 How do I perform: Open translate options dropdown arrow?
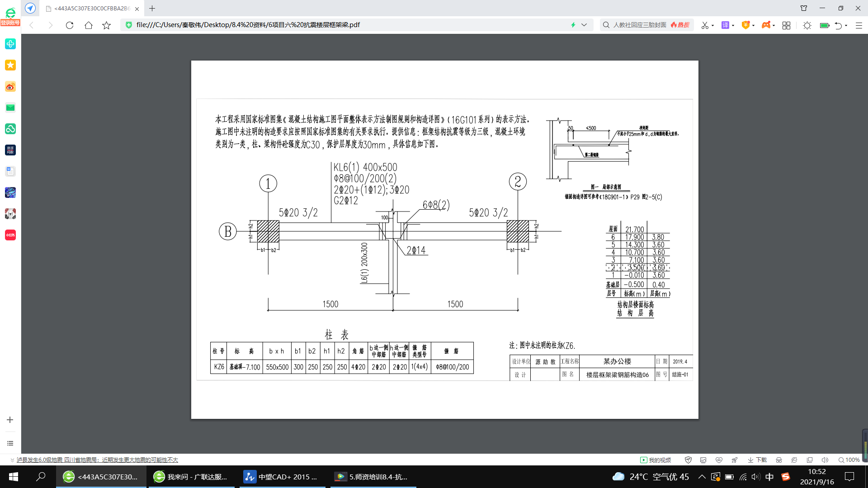(733, 25)
